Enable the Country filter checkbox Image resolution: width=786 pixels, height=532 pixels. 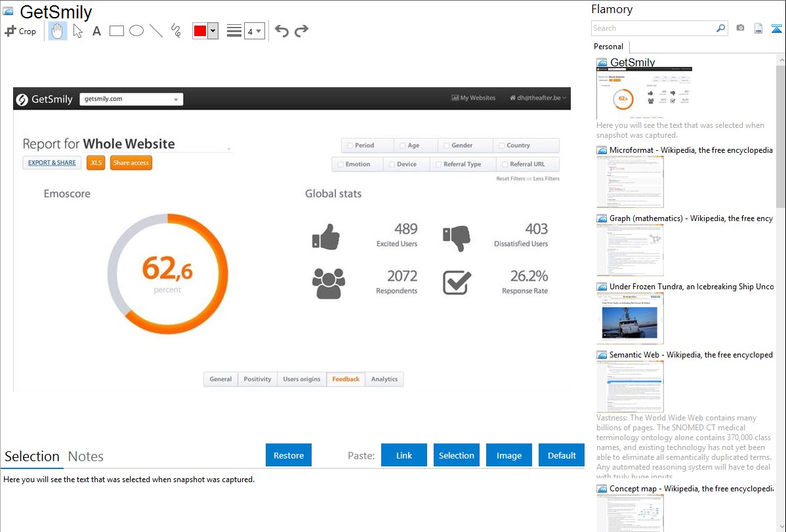pyautogui.click(x=501, y=146)
